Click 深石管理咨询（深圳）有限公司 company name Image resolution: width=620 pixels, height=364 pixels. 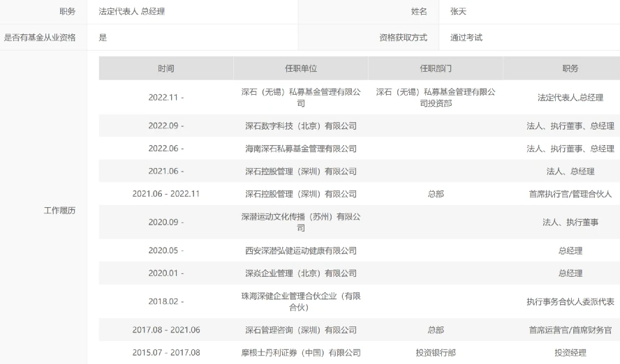coord(301,330)
